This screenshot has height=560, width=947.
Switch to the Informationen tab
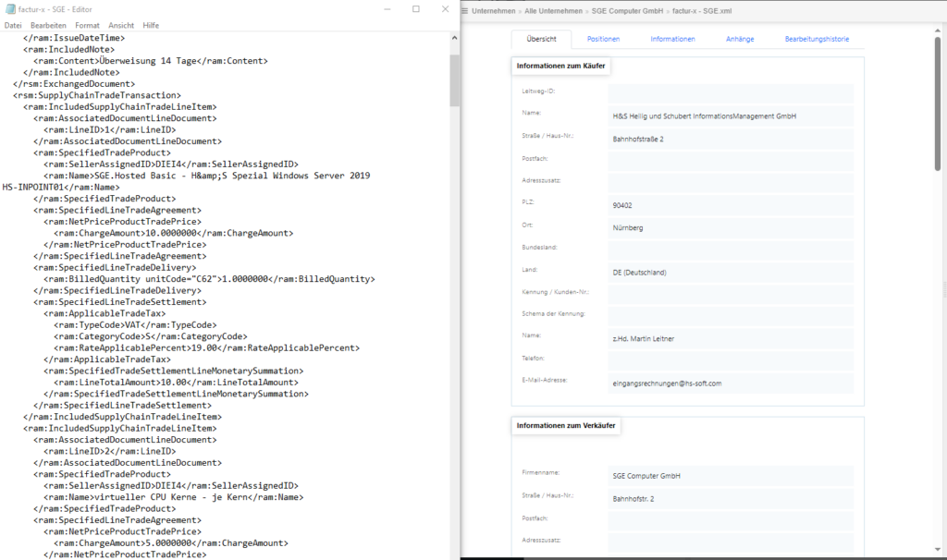pyautogui.click(x=672, y=39)
